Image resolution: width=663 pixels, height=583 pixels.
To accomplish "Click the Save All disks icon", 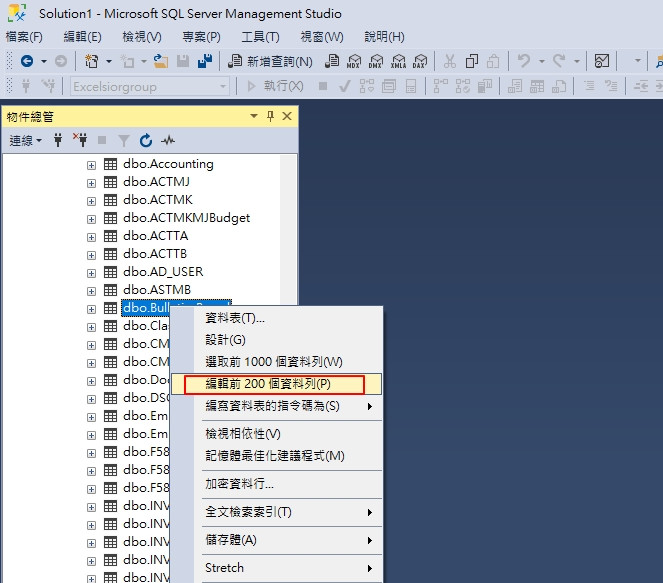I will (x=205, y=61).
